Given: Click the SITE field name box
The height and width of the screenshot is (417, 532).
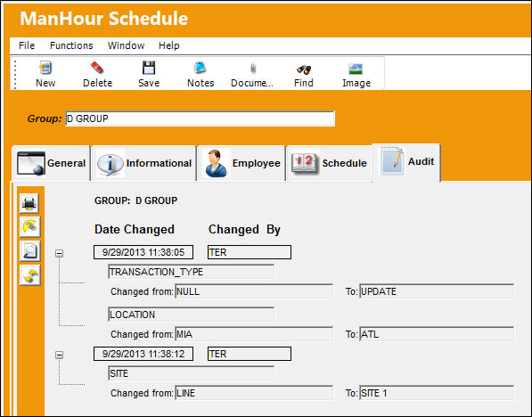Looking at the screenshot, I should pyautogui.click(x=191, y=373).
